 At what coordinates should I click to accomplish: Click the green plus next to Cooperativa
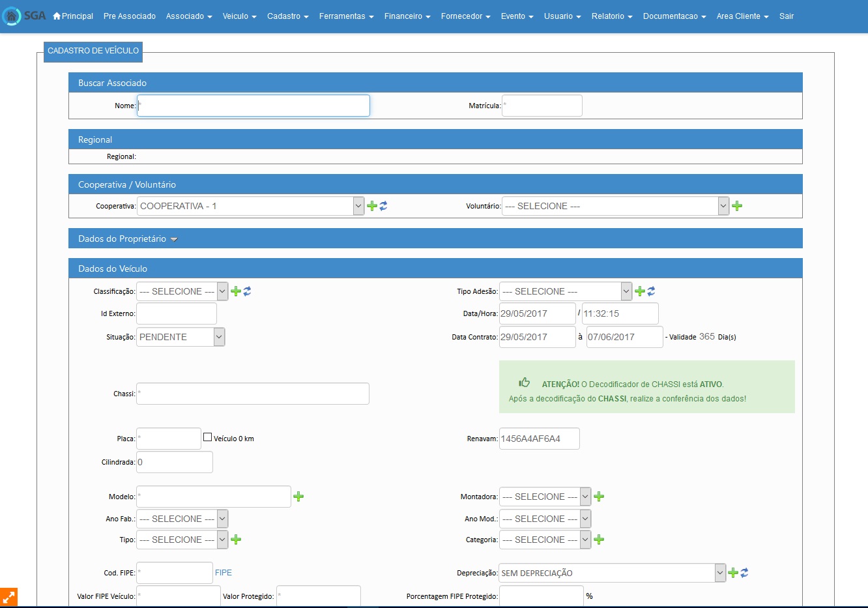click(x=372, y=206)
